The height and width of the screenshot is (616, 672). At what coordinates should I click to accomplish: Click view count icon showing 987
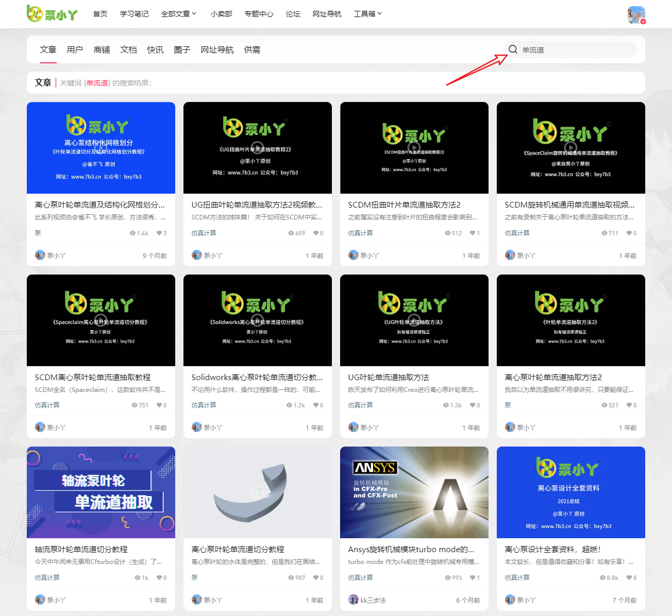tap(291, 578)
